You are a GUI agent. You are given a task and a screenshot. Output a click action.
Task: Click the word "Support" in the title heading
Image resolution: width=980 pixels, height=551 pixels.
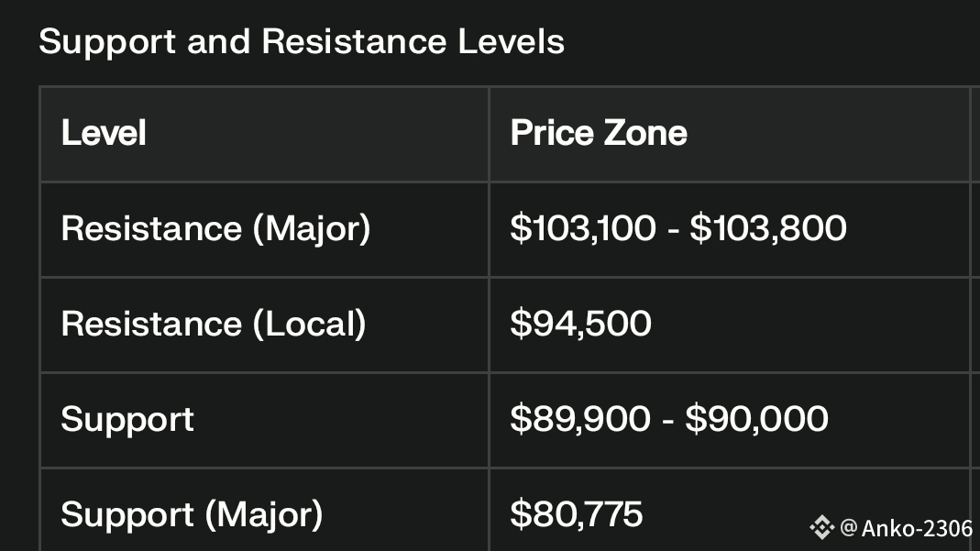107,42
